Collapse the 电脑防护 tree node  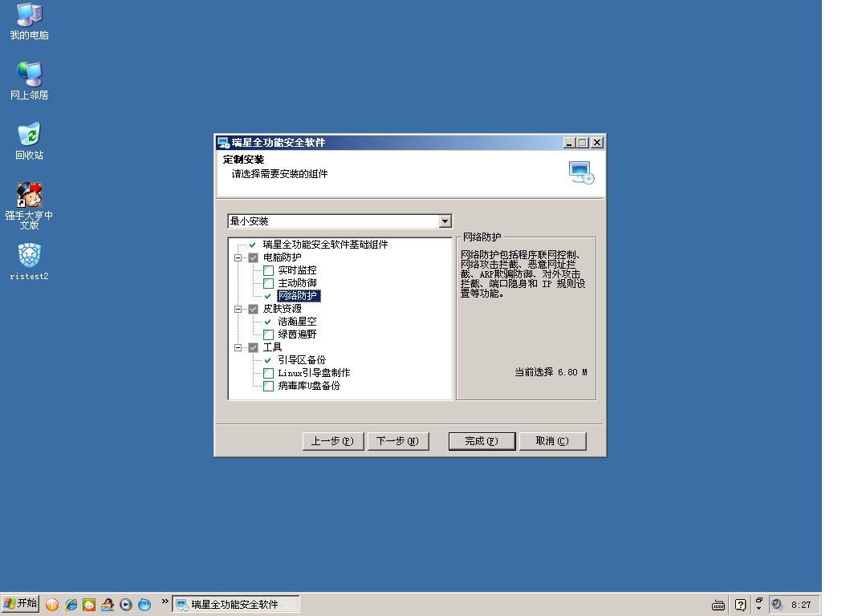[x=238, y=258]
